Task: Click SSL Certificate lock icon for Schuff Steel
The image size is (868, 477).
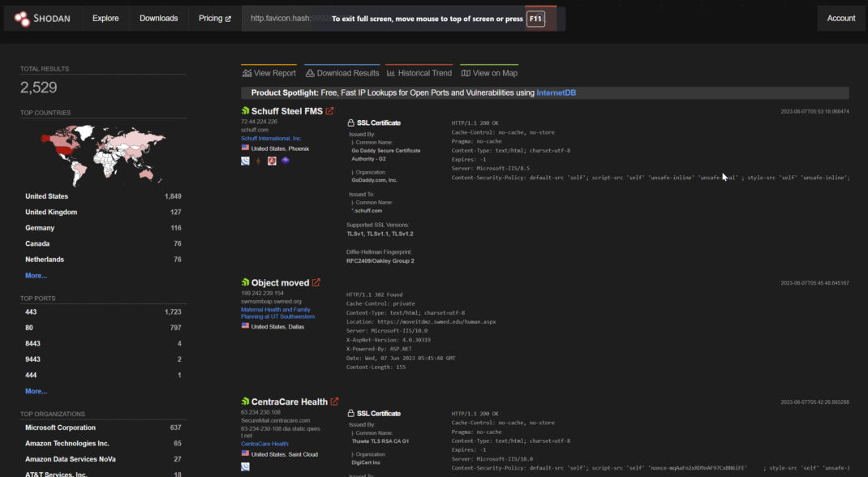Action: tap(350, 122)
